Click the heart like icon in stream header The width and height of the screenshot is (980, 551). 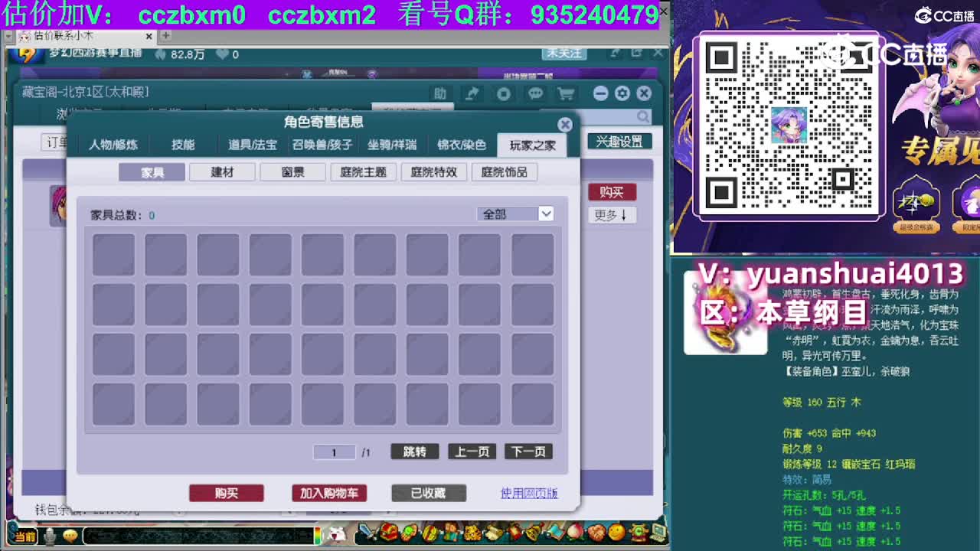pyautogui.click(x=223, y=54)
